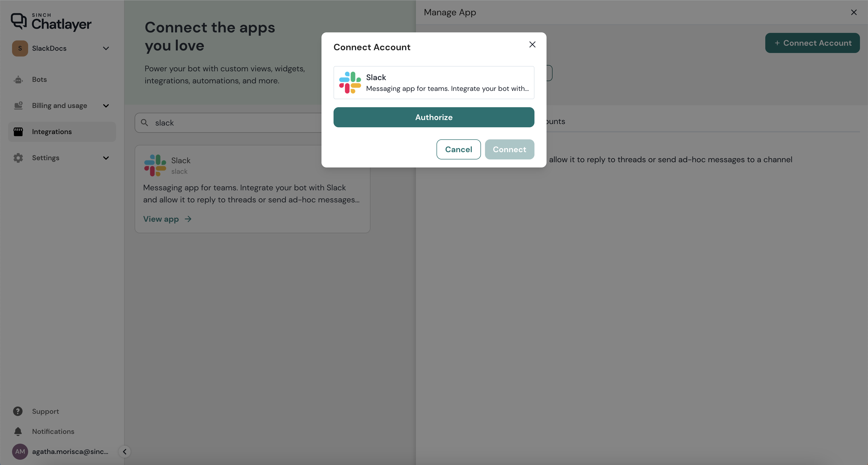Click Slack logo in dialog card
Screen dimensions: 868x465
(350, 83)
